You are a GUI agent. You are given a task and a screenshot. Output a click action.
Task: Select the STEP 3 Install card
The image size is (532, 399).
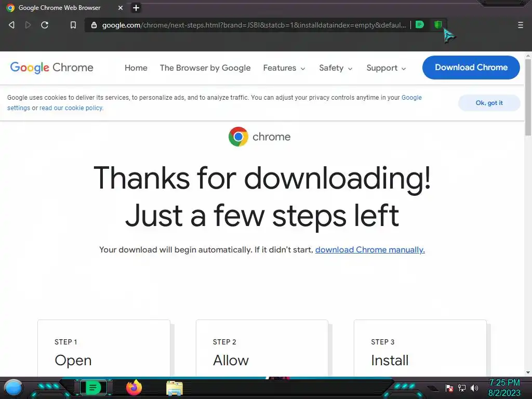[x=420, y=348]
